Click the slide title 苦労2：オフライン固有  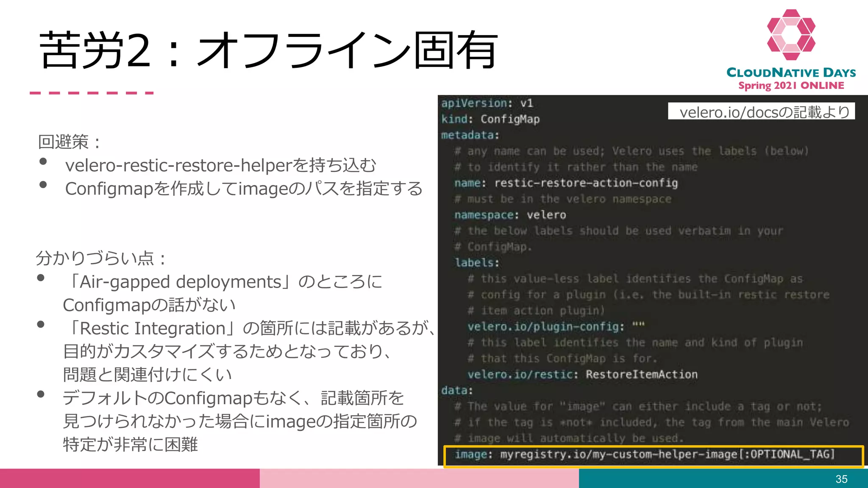click(268, 50)
